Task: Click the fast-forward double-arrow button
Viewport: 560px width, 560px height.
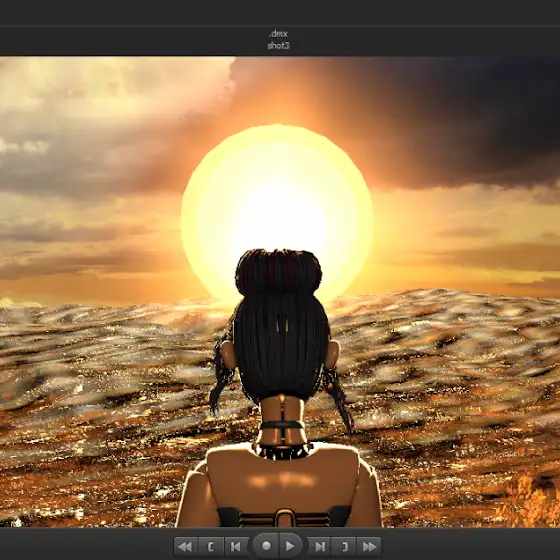Action: pos(369,546)
